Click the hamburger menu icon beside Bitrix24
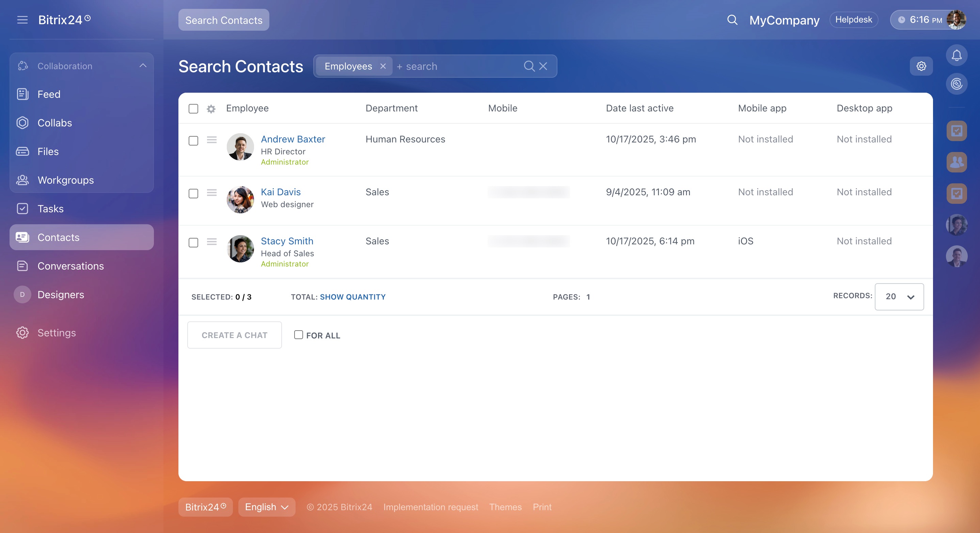The image size is (980, 533). pos(22,20)
